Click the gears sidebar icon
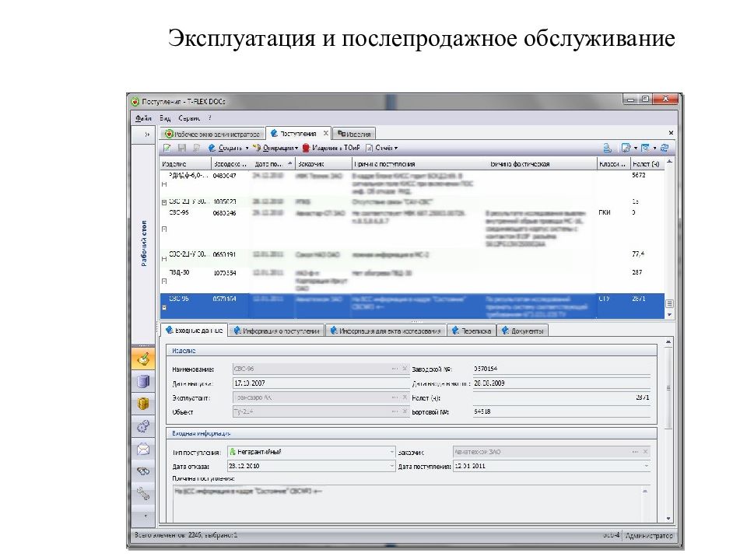 coord(143,427)
